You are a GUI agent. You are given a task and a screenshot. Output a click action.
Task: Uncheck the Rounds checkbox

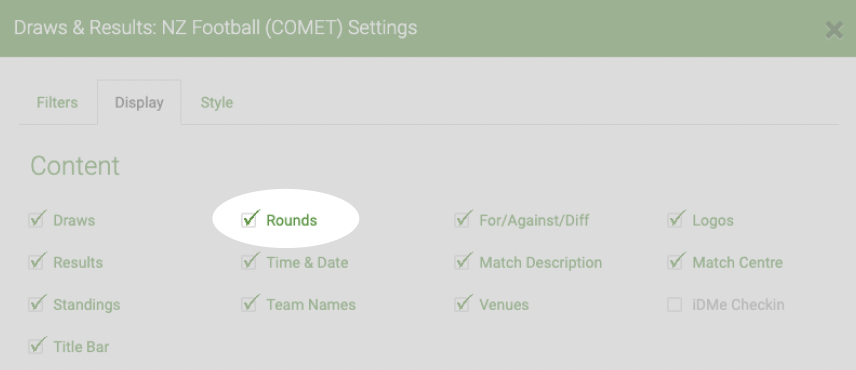pos(249,220)
